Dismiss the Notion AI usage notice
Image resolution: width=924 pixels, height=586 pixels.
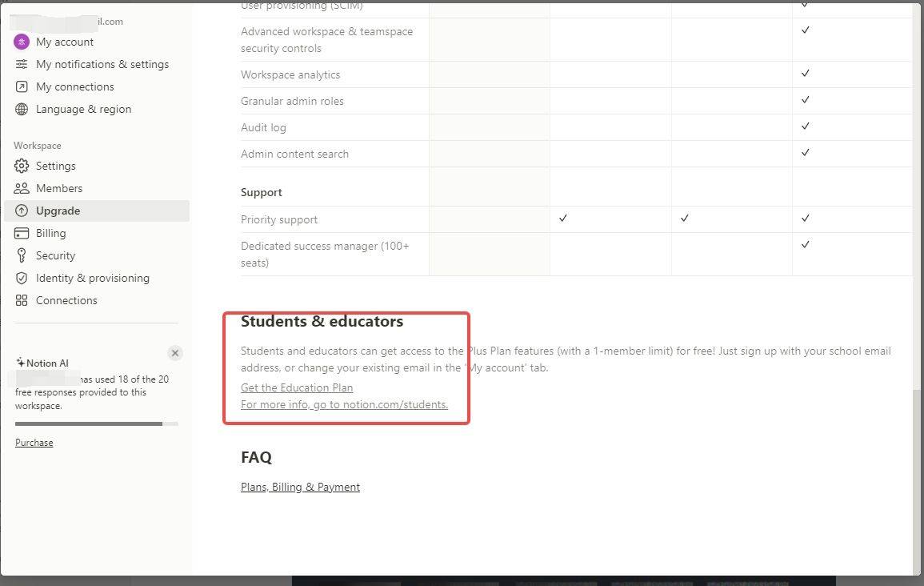[175, 353]
